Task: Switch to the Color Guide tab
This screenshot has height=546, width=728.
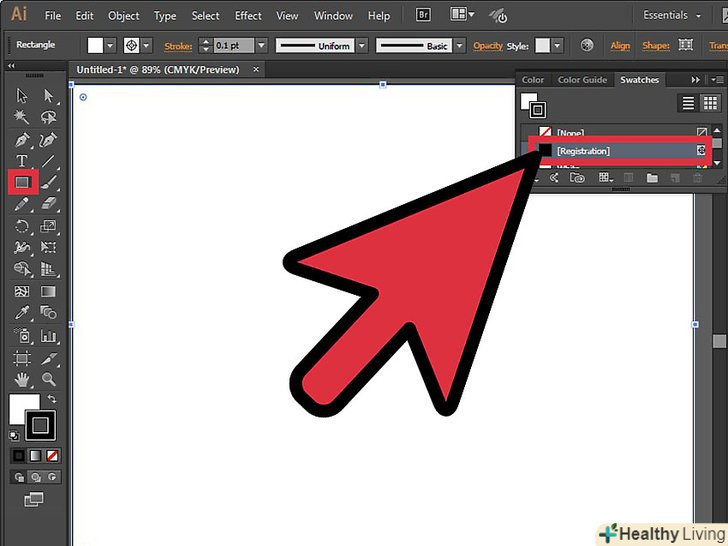Action: click(582, 80)
